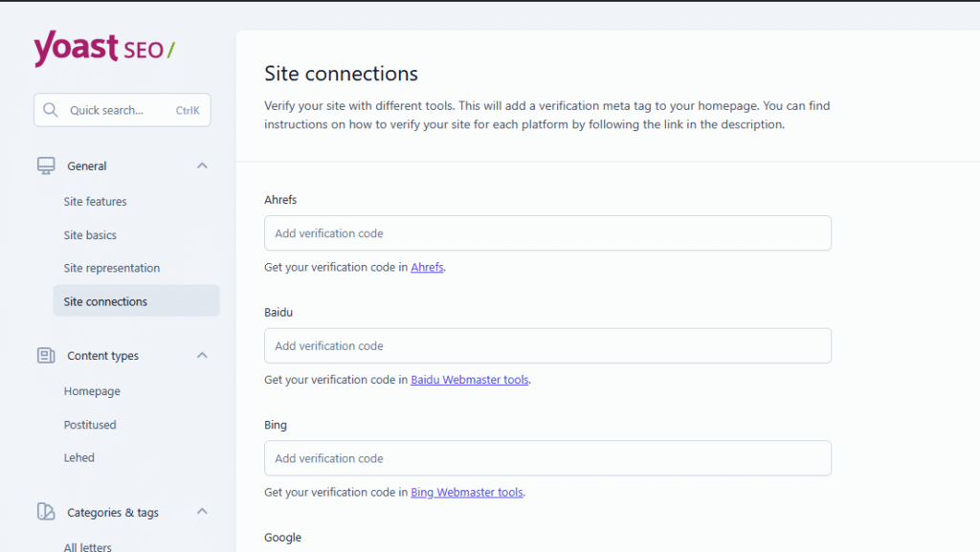Open Site features settings
980x552 pixels.
(95, 202)
